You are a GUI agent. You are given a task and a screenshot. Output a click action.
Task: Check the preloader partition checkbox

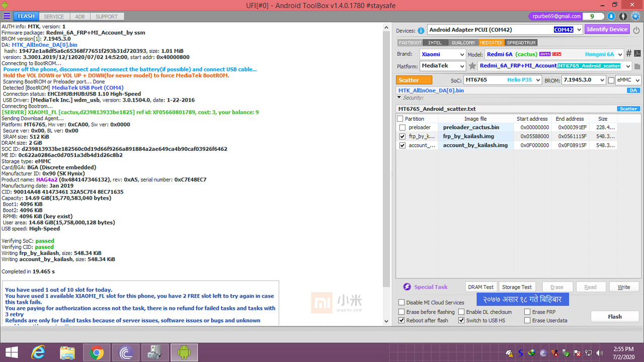[x=403, y=128]
